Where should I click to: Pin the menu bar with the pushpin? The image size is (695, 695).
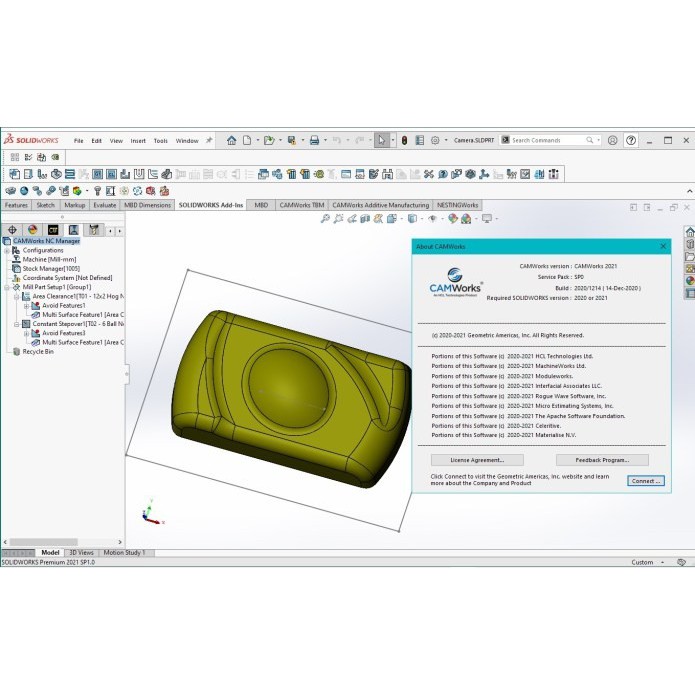(209, 141)
